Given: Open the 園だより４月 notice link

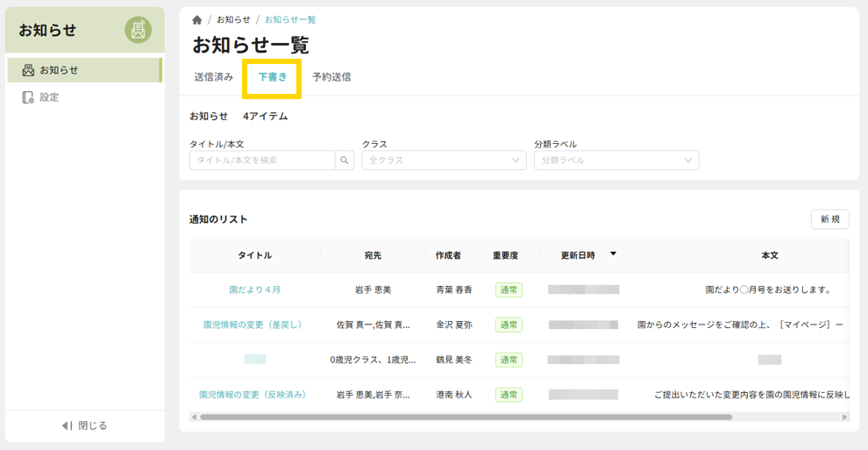Looking at the screenshot, I should pos(254,289).
